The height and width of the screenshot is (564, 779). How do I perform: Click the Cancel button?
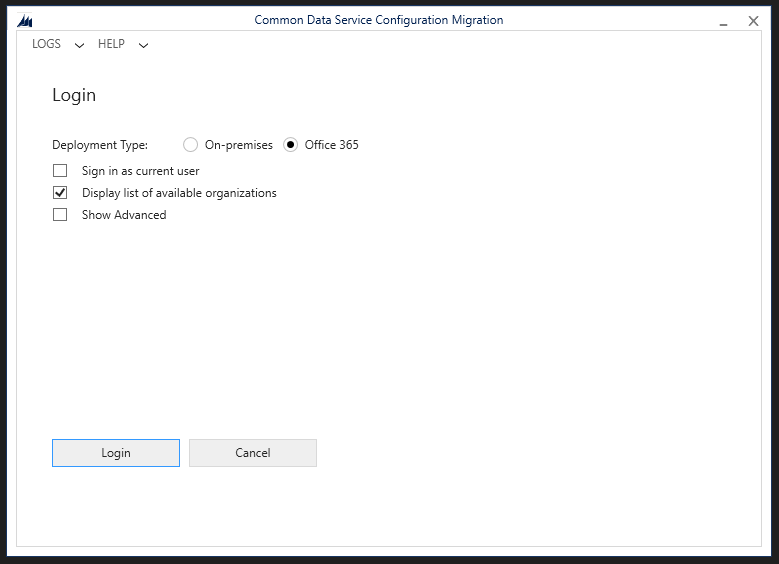click(x=253, y=453)
